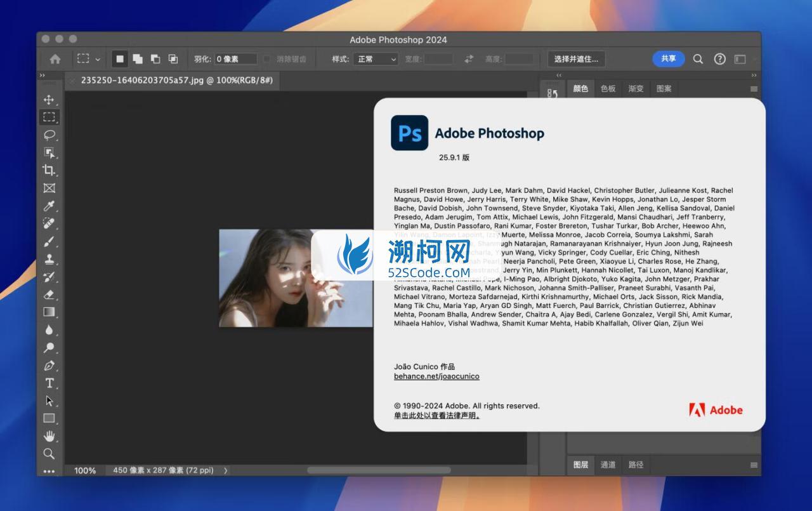Click the horizontal canvas scrollbar

pyautogui.click(x=379, y=470)
